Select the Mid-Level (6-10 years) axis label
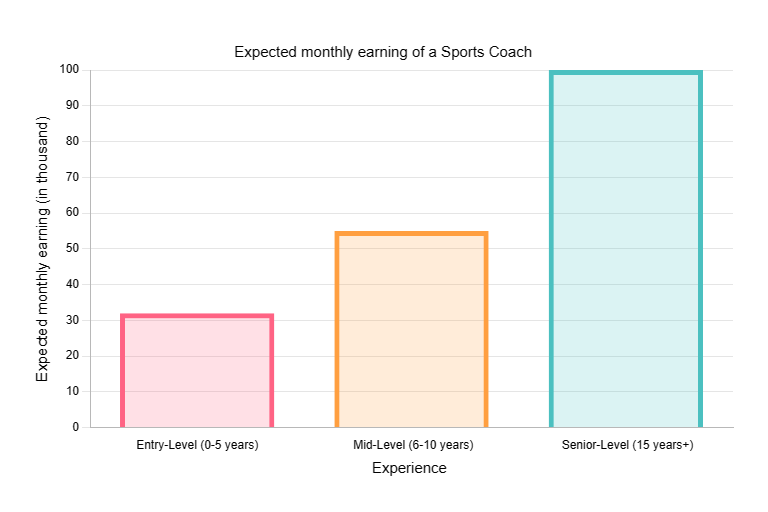768x512 pixels. click(x=412, y=445)
